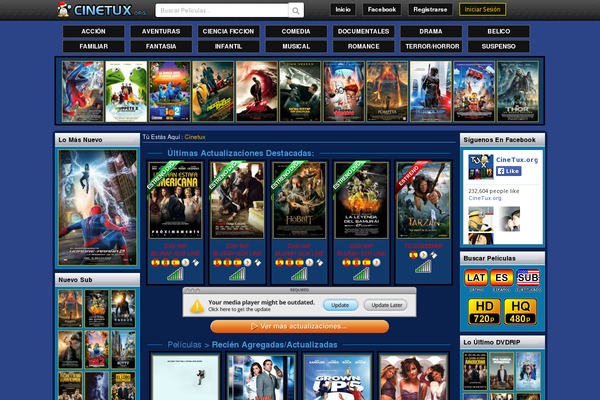Viewport: 600px width, 400px height.
Task: Open the Need for Speed carousel poster
Action: coord(213,91)
